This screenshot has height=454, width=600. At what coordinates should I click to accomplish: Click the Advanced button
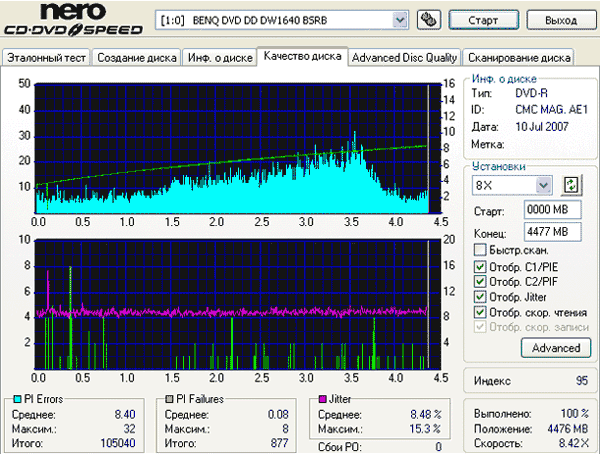(x=556, y=348)
